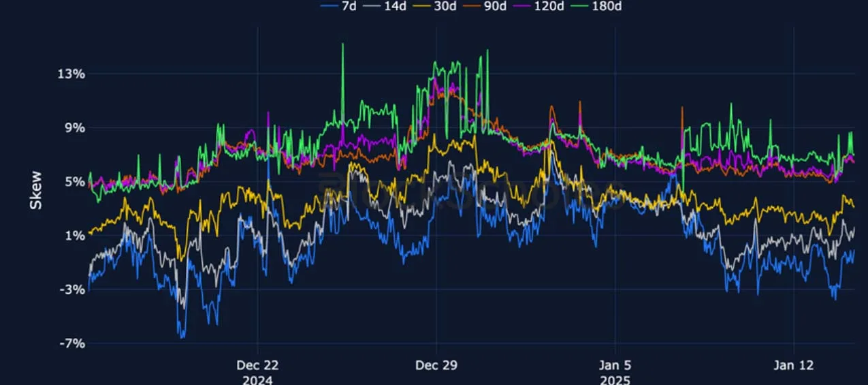Toggle the 90d legend entry

(x=484, y=6)
